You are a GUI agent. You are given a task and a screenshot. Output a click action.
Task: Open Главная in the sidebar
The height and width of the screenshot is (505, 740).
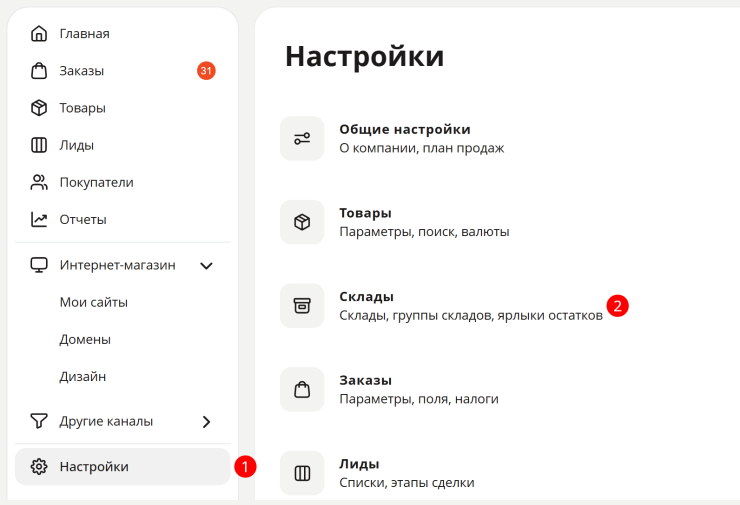point(84,34)
